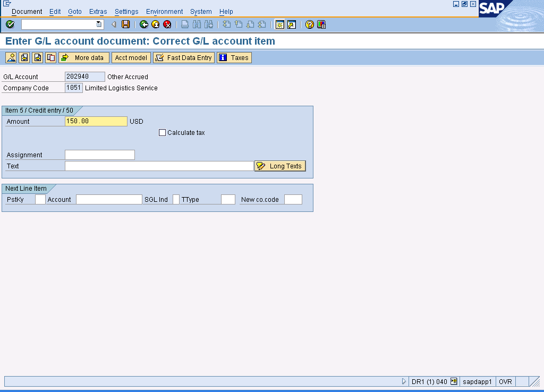Click the DR1 (1) 040 status entry

(x=429, y=381)
